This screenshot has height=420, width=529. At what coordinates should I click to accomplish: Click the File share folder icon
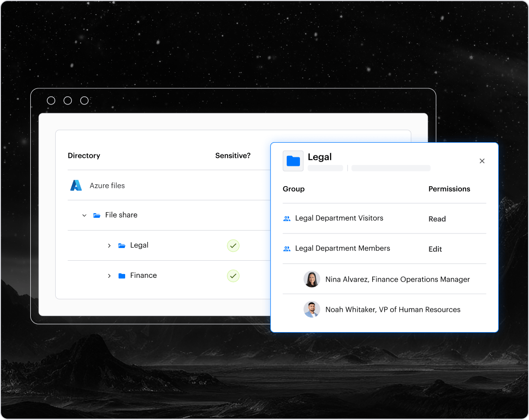[97, 215]
